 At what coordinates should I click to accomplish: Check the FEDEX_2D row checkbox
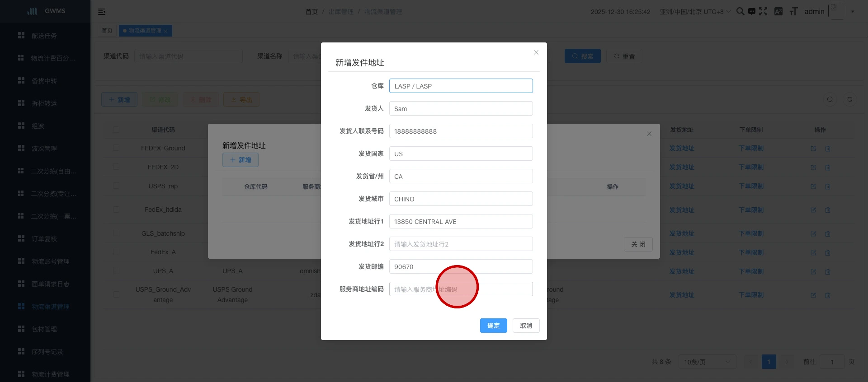tap(116, 167)
